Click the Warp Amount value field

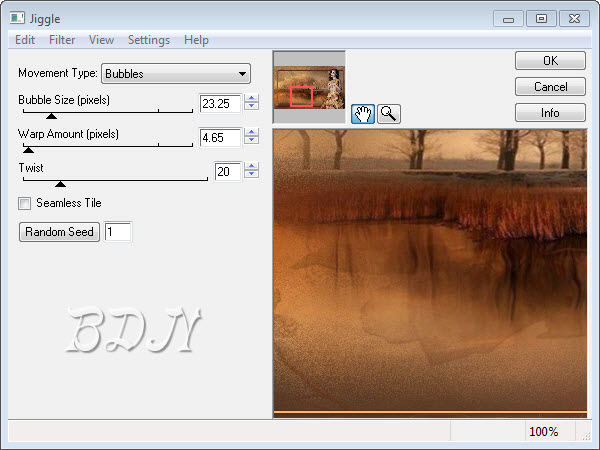click(x=220, y=137)
